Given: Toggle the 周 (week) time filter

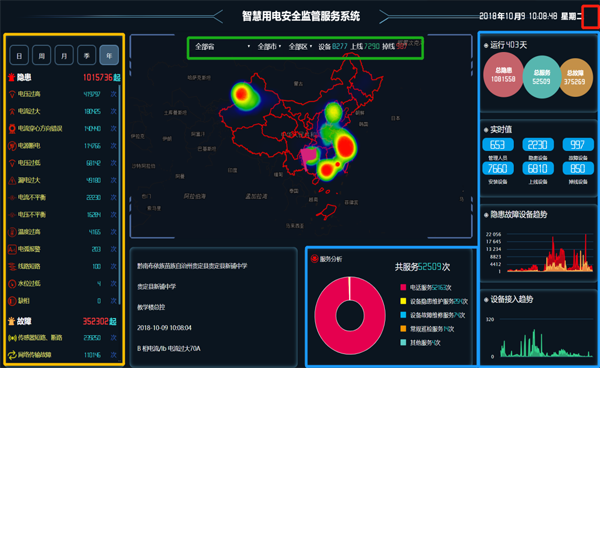Looking at the screenshot, I should 42,55.
